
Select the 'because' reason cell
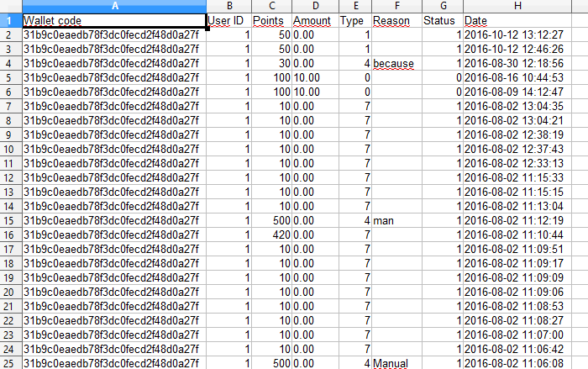coord(396,63)
